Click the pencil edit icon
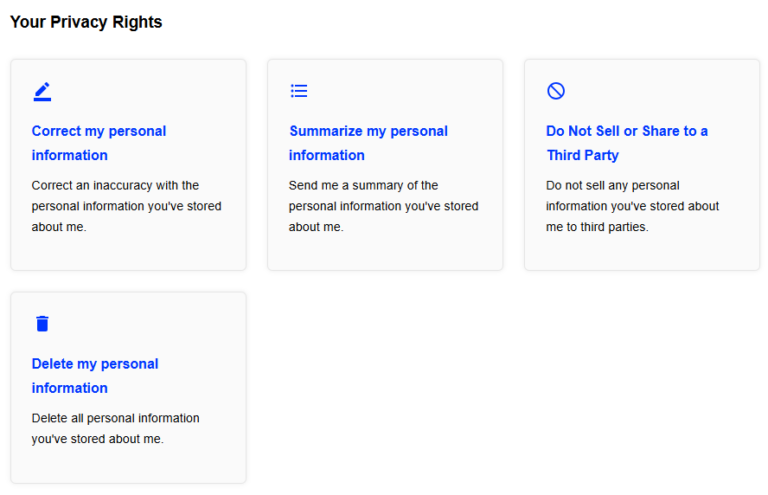 pyautogui.click(x=42, y=92)
